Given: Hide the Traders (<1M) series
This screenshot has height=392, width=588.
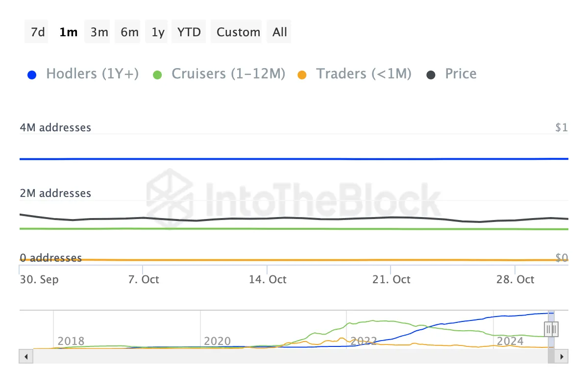Looking at the screenshot, I should pyautogui.click(x=363, y=74).
